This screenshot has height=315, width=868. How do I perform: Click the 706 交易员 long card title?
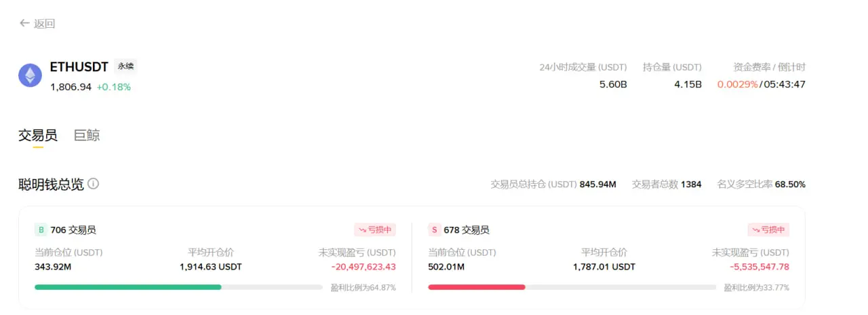click(x=73, y=229)
